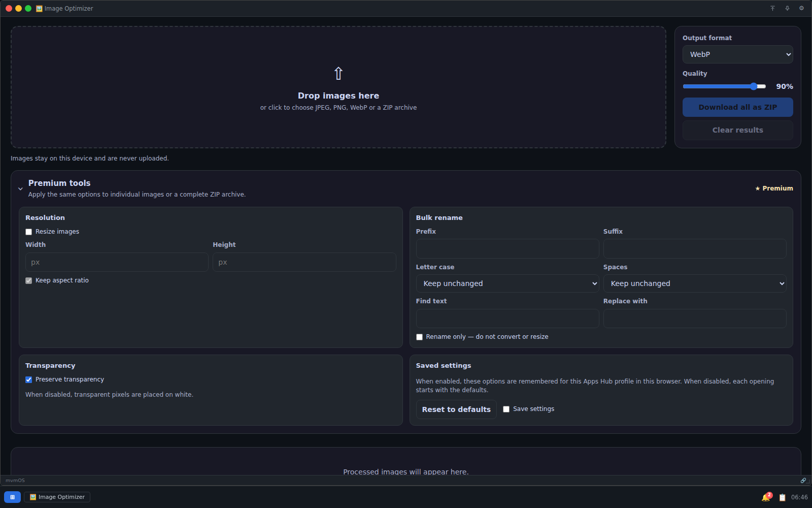The height and width of the screenshot is (508, 812).
Task: Toggle the Keep aspect ratio checkbox
Action: (29, 280)
